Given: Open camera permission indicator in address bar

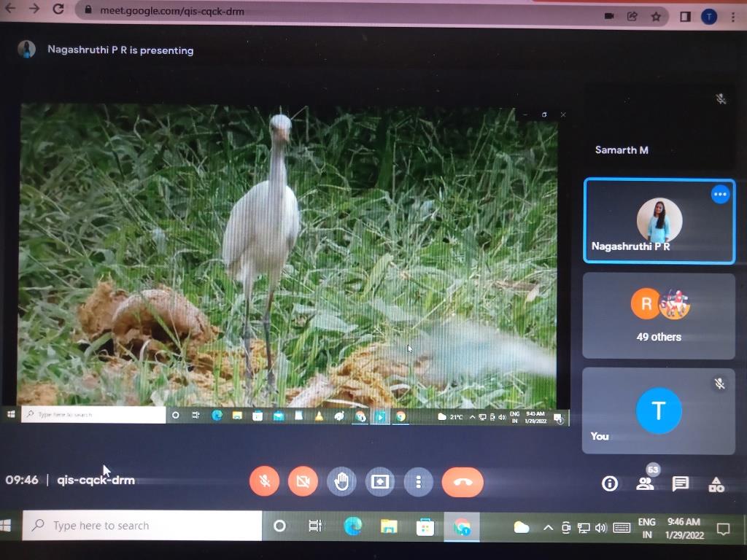Looking at the screenshot, I should 609,16.
